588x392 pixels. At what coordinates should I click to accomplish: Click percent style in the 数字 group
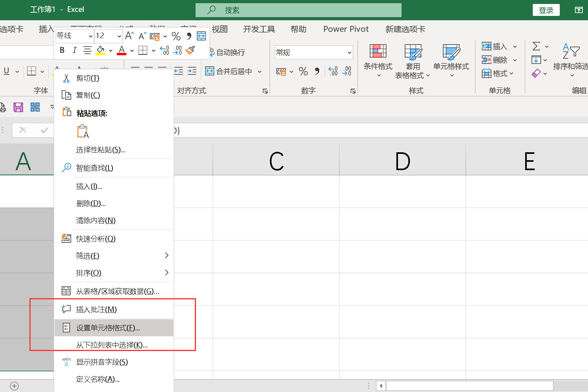tap(303, 71)
